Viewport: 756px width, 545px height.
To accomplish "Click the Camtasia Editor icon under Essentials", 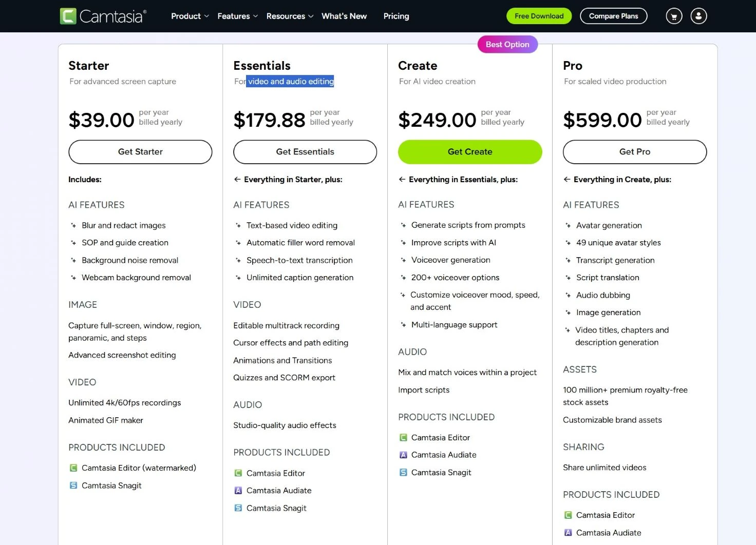I will click(238, 473).
